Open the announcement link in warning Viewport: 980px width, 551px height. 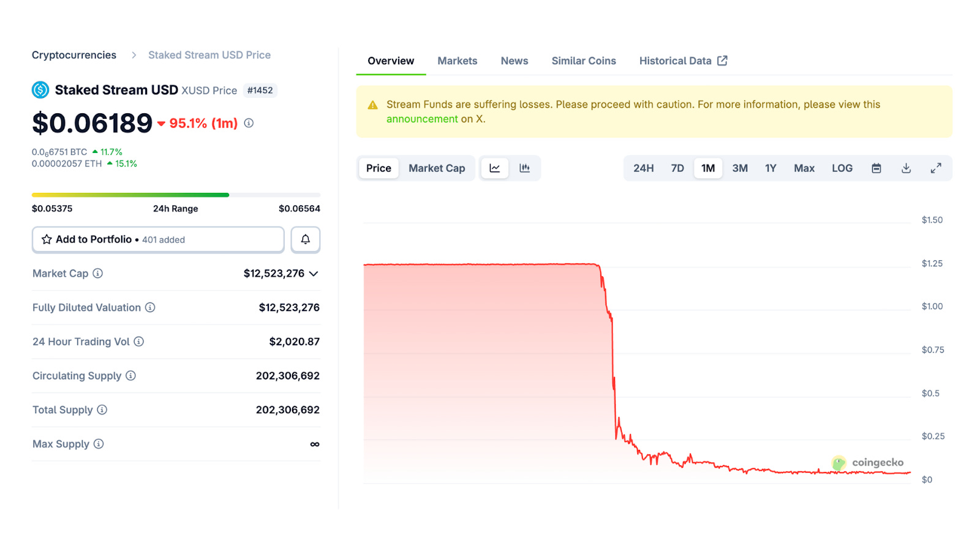pyautogui.click(x=422, y=119)
